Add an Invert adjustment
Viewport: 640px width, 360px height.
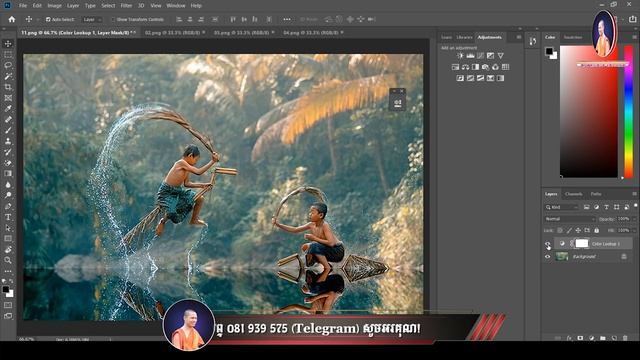(460, 78)
